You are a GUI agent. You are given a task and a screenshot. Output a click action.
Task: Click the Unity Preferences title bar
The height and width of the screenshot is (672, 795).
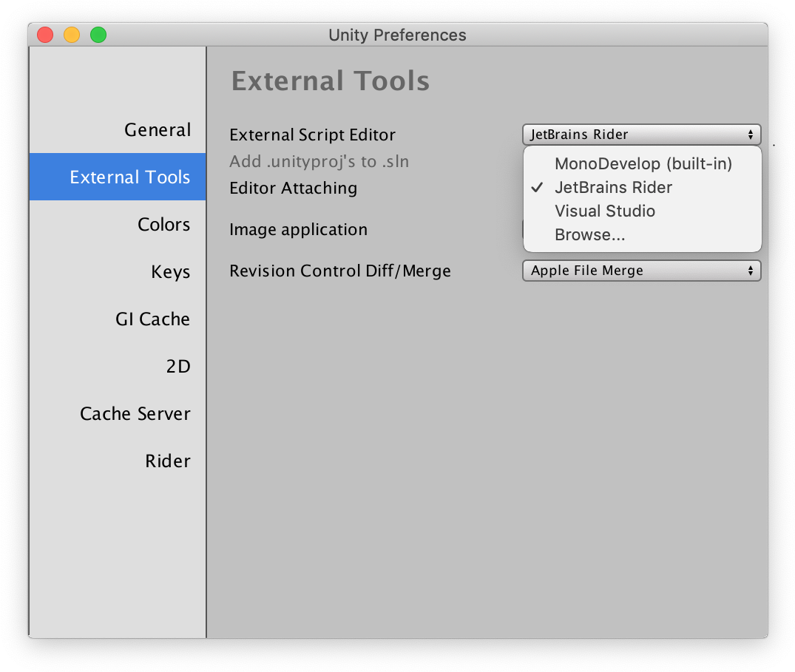point(397,34)
